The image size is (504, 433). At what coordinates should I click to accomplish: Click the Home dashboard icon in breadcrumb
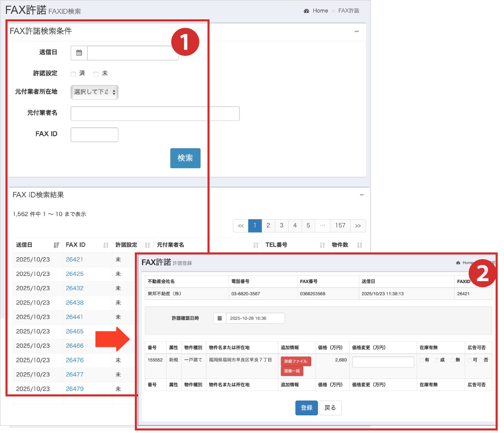point(307,11)
